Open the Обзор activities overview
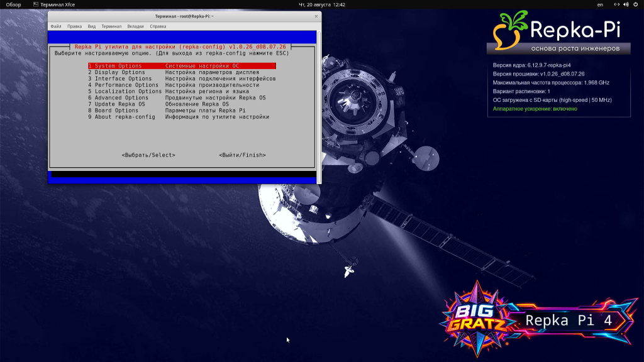 (x=14, y=4)
